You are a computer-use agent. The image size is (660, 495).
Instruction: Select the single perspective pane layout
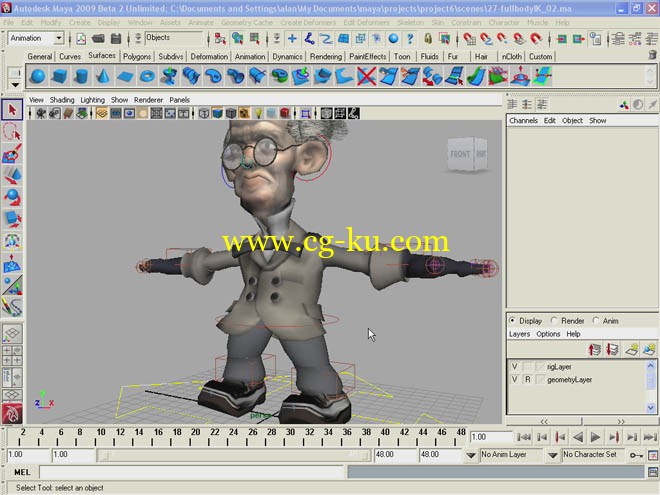click(x=12, y=333)
